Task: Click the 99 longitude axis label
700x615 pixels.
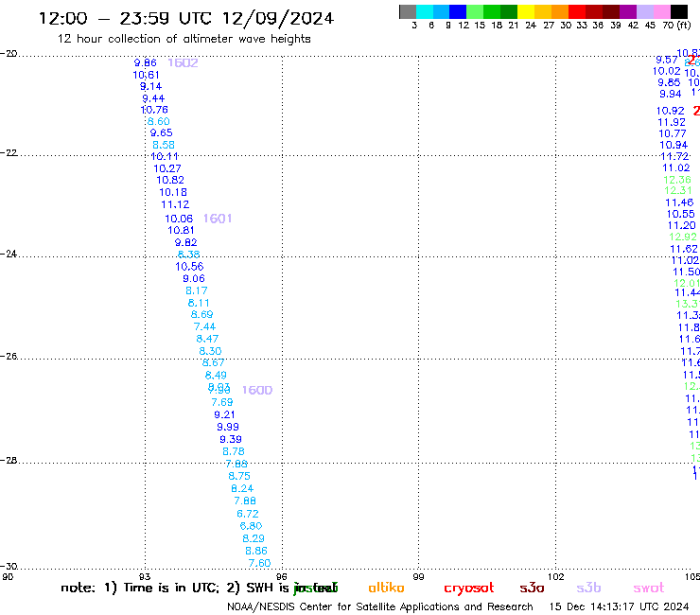Action: pyautogui.click(x=418, y=577)
